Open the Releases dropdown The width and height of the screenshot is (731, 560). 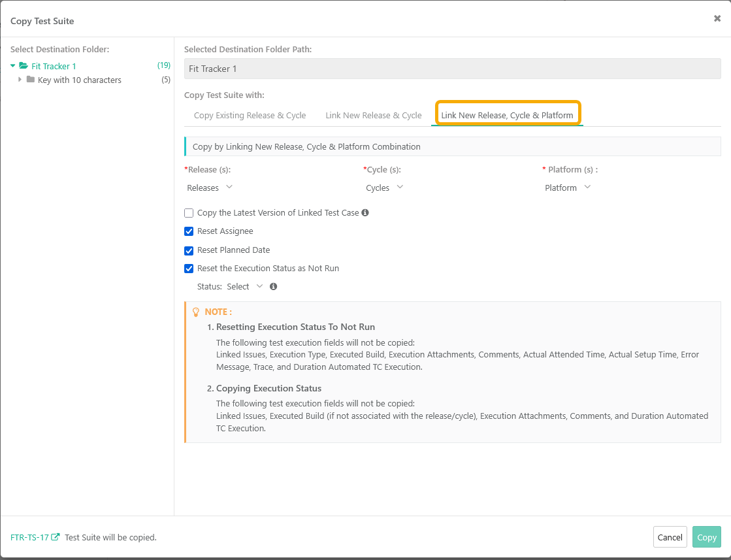(x=210, y=188)
